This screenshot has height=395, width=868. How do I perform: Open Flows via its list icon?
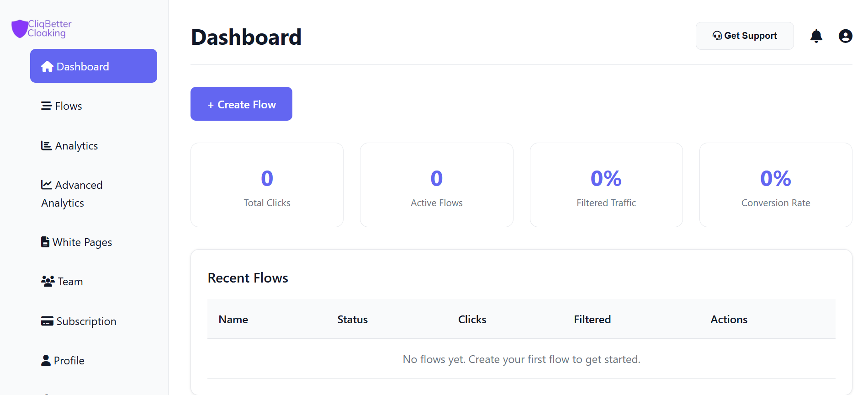[x=46, y=106]
